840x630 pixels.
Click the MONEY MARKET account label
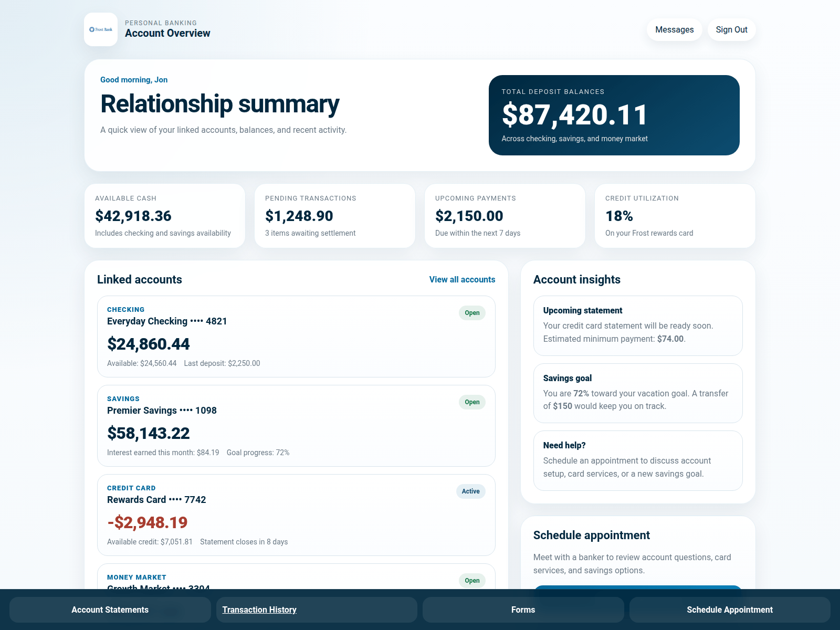tap(136, 577)
